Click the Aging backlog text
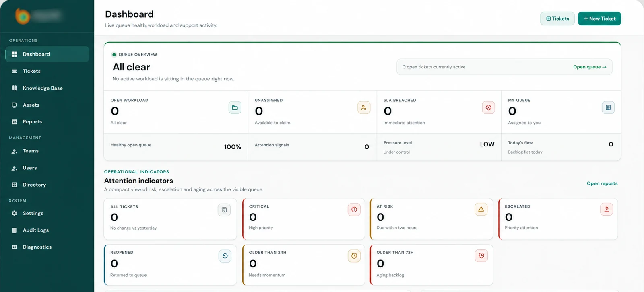644x292 pixels. tap(390, 276)
